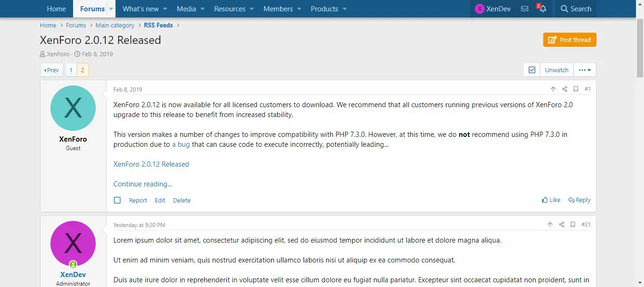
Task: Reply to the XenForo post #1
Action: pos(579,200)
